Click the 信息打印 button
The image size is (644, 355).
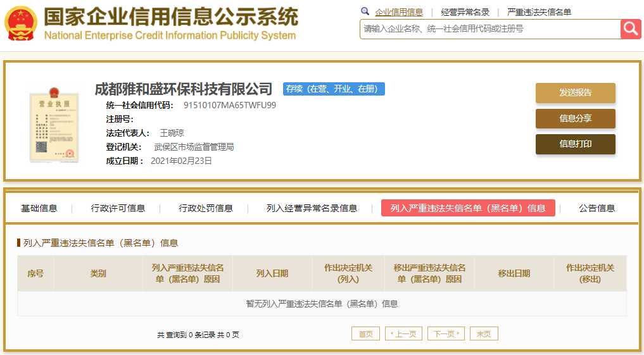[x=576, y=144]
